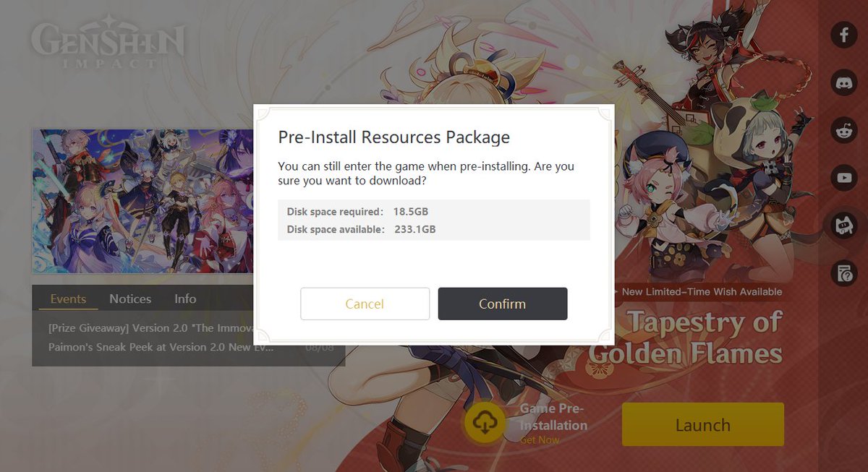
Task: Open the Facebook icon in sidebar
Action: 844,34
